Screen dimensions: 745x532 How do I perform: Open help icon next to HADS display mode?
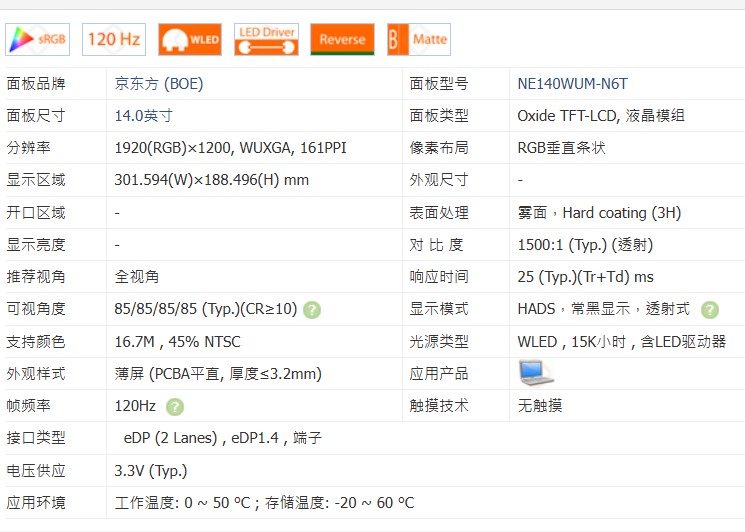click(x=709, y=310)
